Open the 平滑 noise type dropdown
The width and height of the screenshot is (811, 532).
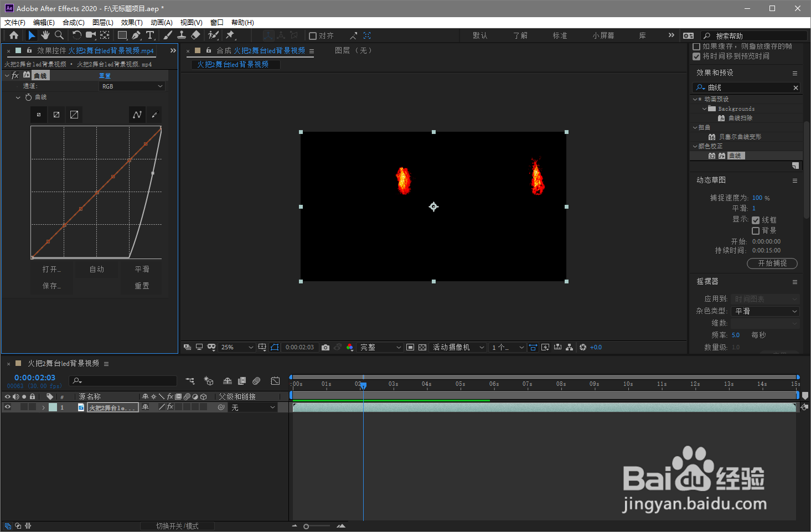tap(765, 311)
